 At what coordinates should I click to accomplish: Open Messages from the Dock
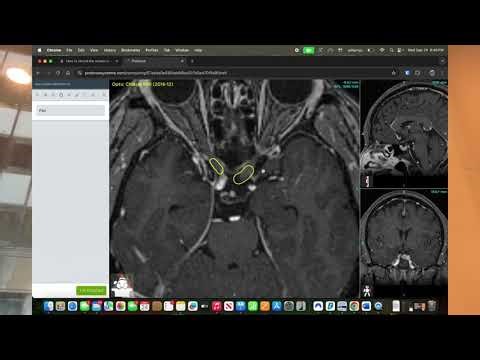85,306
